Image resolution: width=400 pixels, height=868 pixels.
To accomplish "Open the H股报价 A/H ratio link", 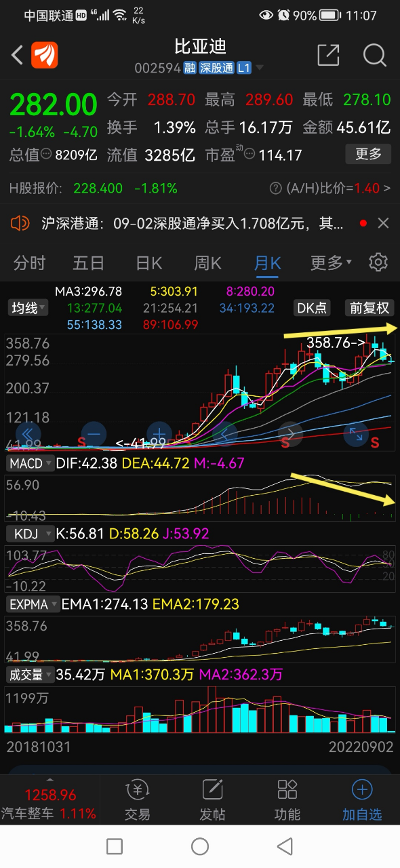I will pos(330,189).
